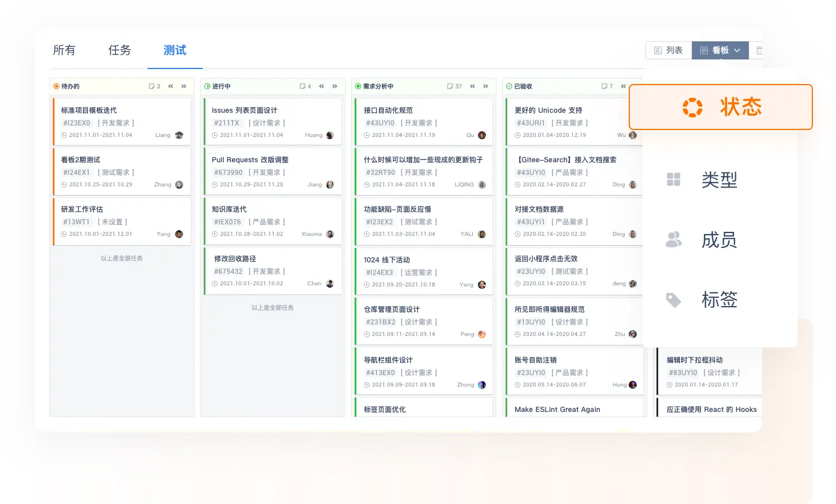Expand 进行中 column with right chevrons

[335, 86]
